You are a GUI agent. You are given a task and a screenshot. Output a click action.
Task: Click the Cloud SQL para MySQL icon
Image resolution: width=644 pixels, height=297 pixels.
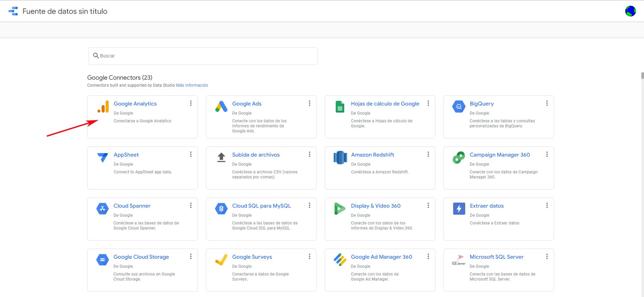(221, 209)
